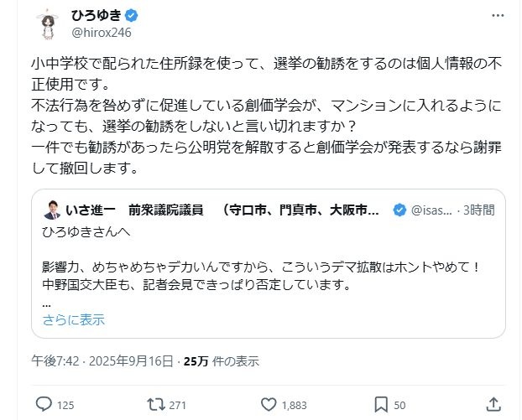
Task: Open quoted author's small avatar
Action: (x=50, y=210)
